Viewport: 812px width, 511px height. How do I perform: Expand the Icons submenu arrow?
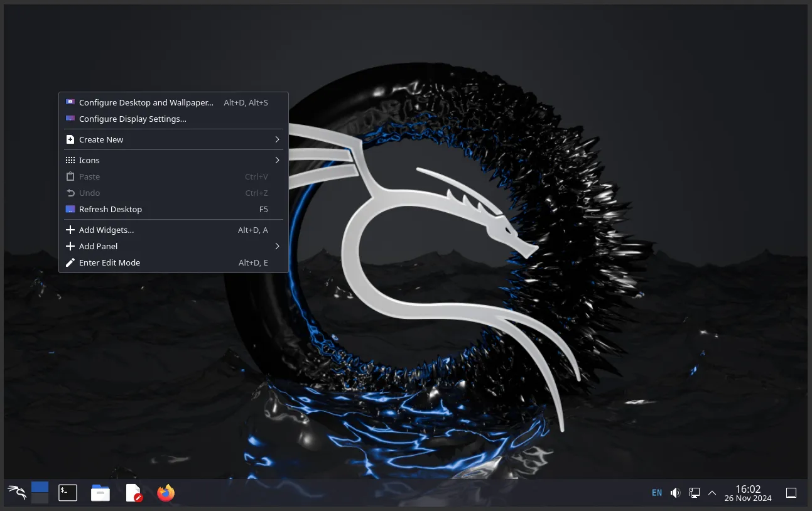[277, 160]
